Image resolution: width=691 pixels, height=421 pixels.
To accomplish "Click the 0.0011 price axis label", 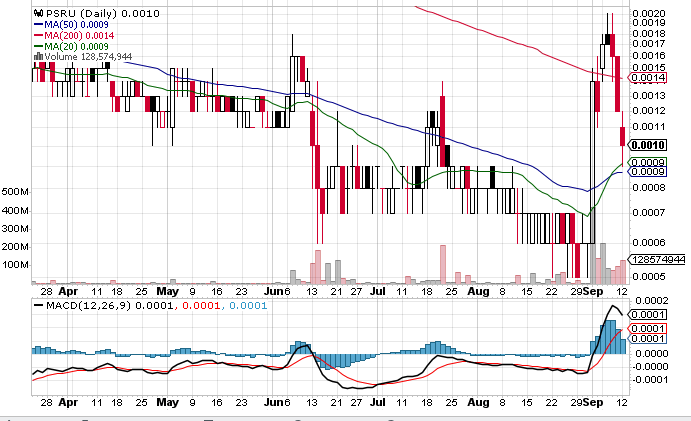I will (649, 127).
